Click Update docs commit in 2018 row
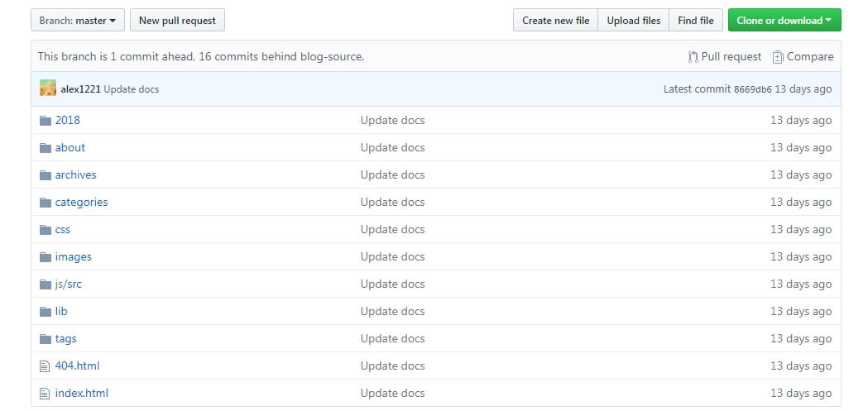Screen dimensions: 868x411 click(x=392, y=120)
